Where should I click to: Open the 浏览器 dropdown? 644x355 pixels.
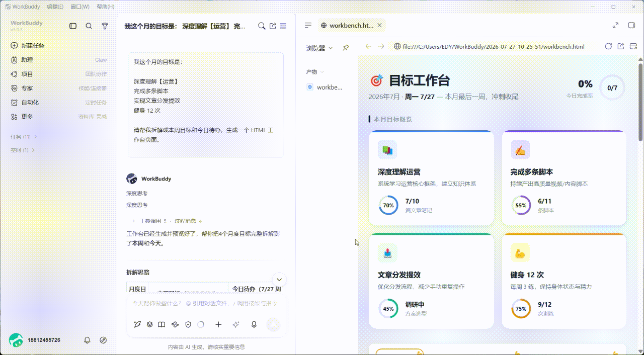pos(319,48)
